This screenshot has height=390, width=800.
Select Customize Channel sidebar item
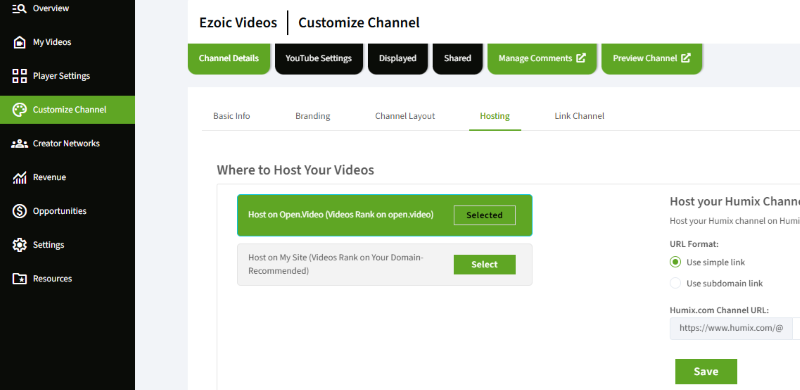(x=67, y=110)
